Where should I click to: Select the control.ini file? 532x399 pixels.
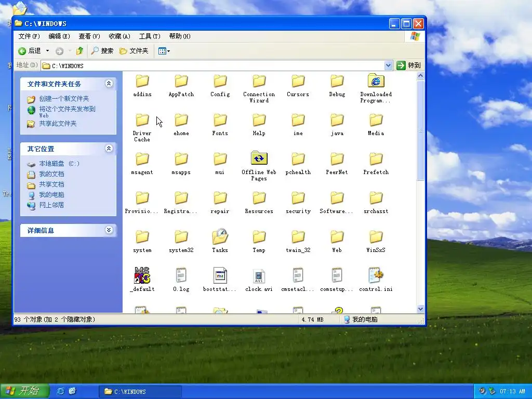pyautogui.click(x=376, y=280)
